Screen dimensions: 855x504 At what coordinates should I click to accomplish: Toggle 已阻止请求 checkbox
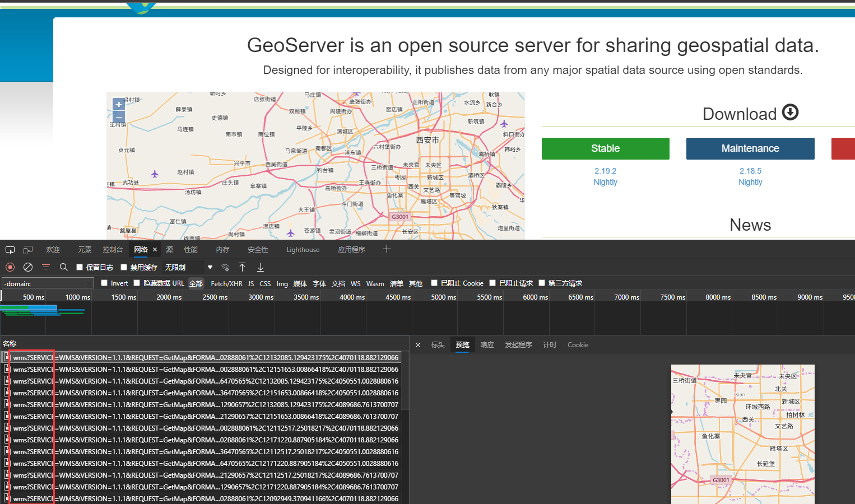(492, 283)
